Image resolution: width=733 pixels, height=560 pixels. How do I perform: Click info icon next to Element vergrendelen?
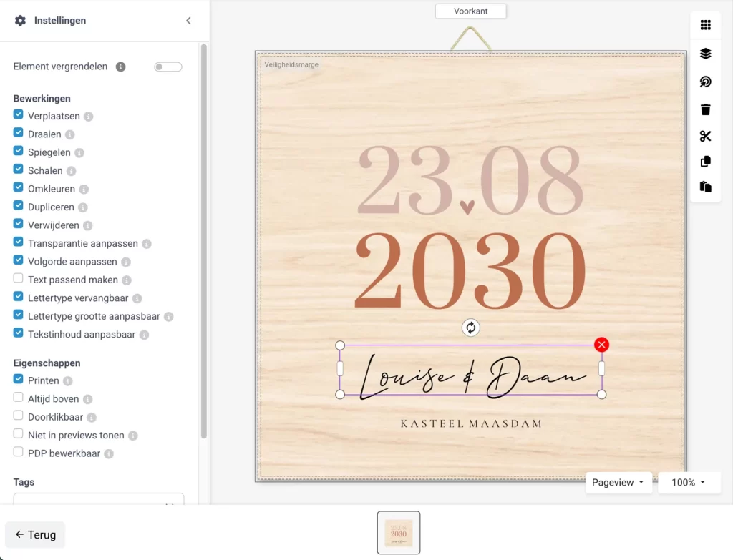121,67
